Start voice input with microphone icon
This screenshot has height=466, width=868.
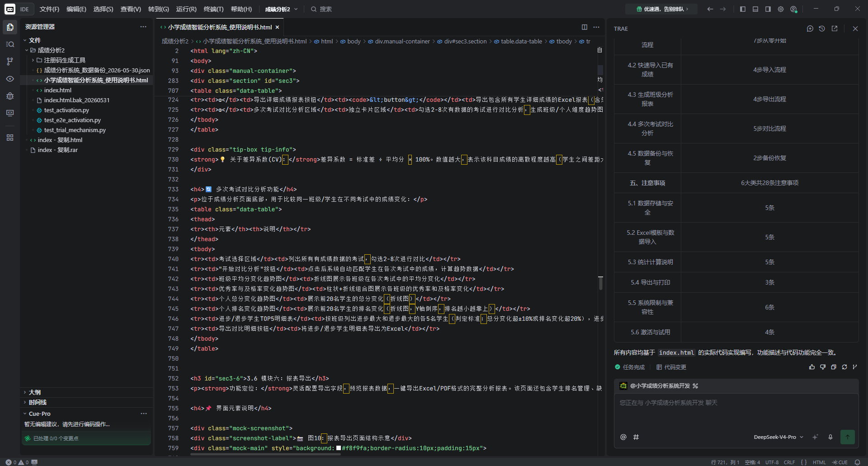point(830,437)
